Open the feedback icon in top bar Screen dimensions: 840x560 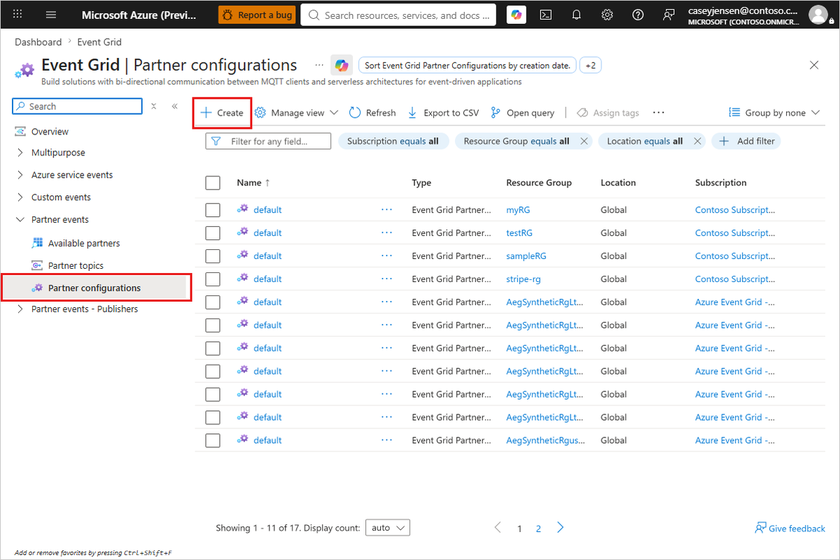coord(668,15)
